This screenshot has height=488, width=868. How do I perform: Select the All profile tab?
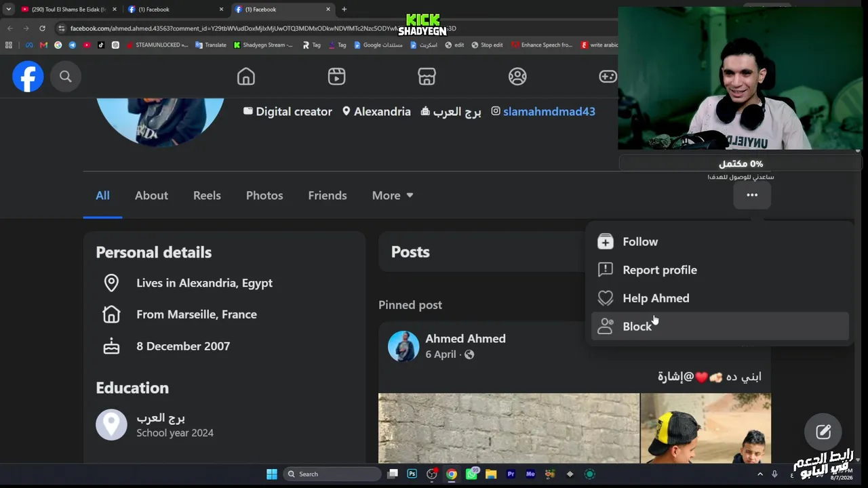tap(102, 195)
